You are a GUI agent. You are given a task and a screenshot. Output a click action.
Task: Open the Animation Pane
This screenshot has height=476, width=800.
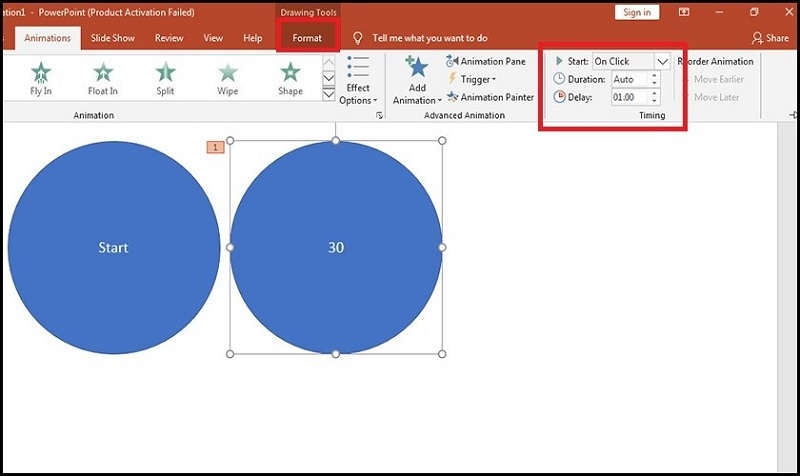[486, 62]
